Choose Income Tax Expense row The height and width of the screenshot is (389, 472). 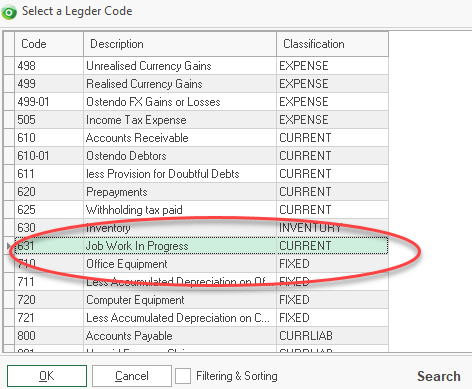pyautogui.click(x=201, y=120)
